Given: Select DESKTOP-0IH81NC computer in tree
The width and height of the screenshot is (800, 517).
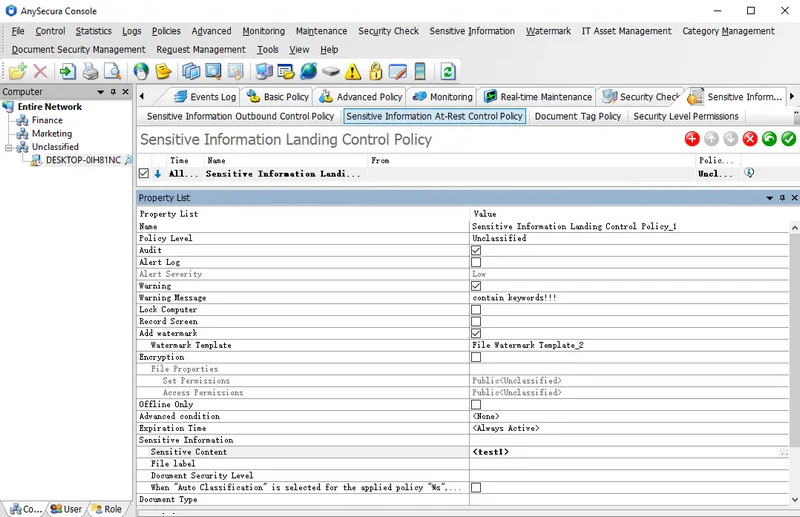Looking at the screenshot, I should (x=83, y=160).
